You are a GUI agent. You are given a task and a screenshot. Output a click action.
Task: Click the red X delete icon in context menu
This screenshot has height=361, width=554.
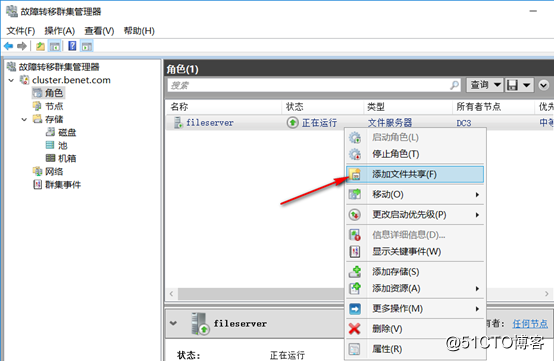pos(354,329)
